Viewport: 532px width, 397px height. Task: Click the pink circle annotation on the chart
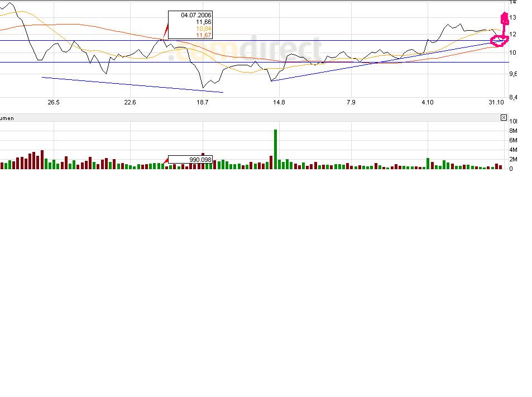pyautogui.click(x=499, y=41)
